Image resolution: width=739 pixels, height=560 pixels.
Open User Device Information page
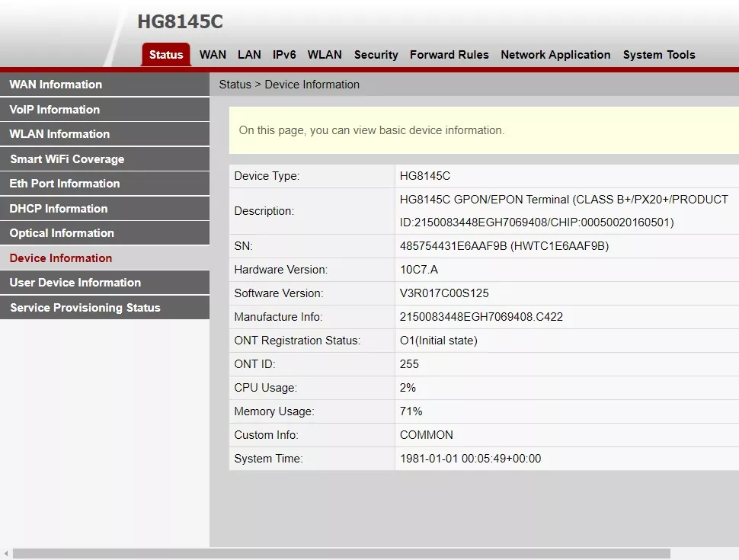(75, 283)
